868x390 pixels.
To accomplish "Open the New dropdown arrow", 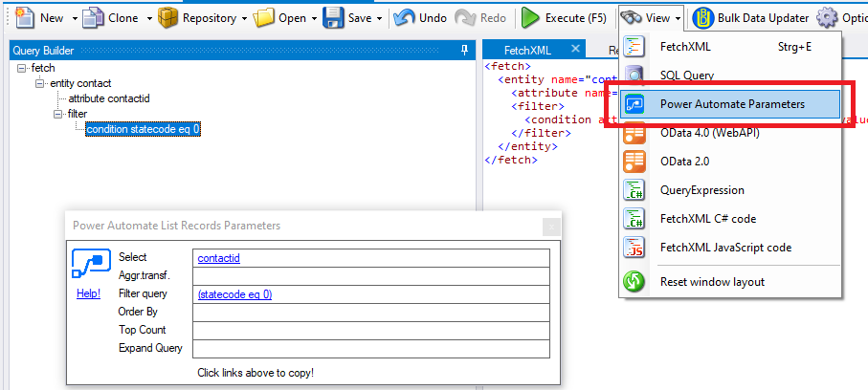I will coord(75,18).
